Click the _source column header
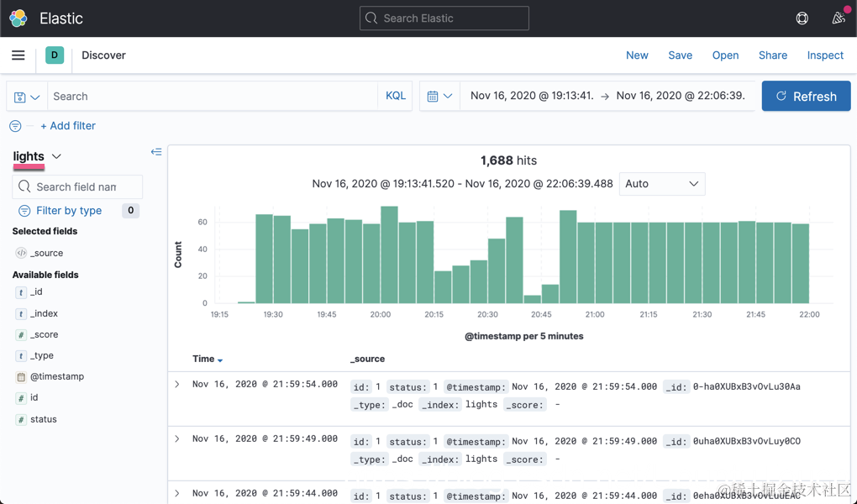Image resolution: width=857 pixels, height=504 pixels. [x=367, y=359]
